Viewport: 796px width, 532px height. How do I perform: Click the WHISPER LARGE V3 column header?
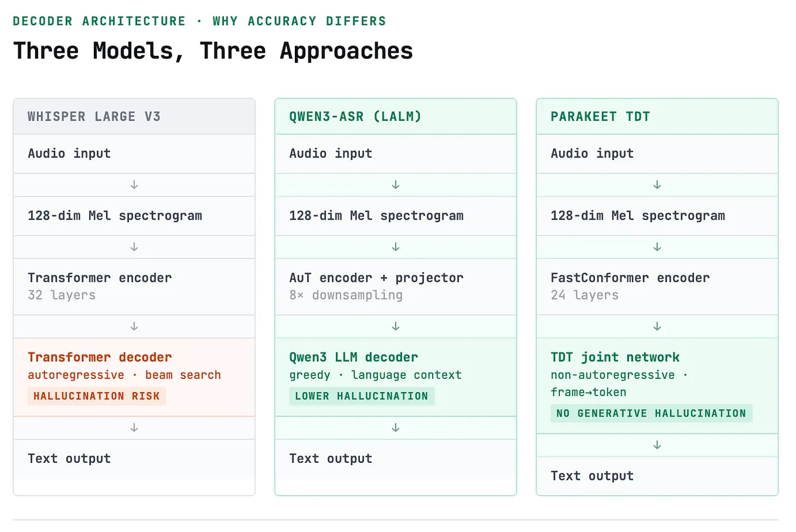(134, 117)
